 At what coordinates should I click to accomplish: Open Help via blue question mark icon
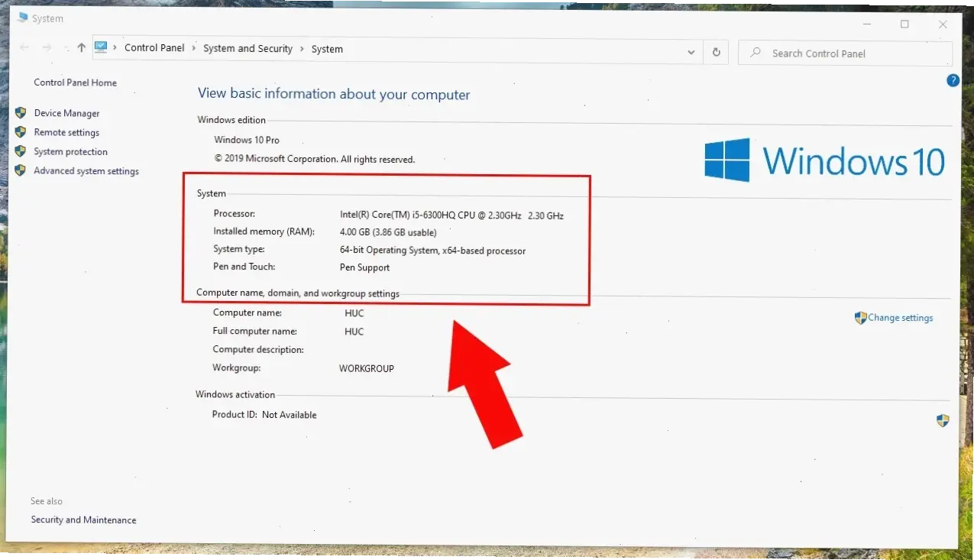[x=953, y=80]
